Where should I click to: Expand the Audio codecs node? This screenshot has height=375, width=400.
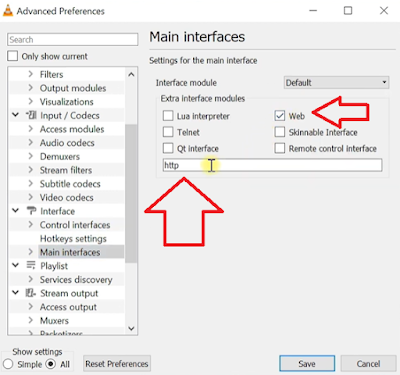pos(31,142)
